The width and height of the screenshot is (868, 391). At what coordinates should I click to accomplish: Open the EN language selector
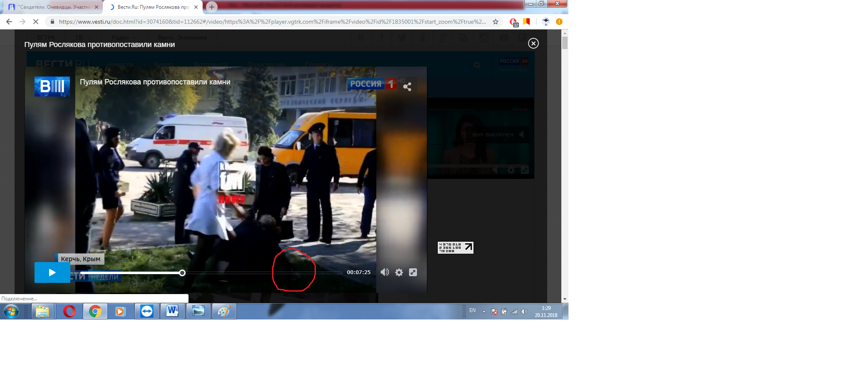472,311
